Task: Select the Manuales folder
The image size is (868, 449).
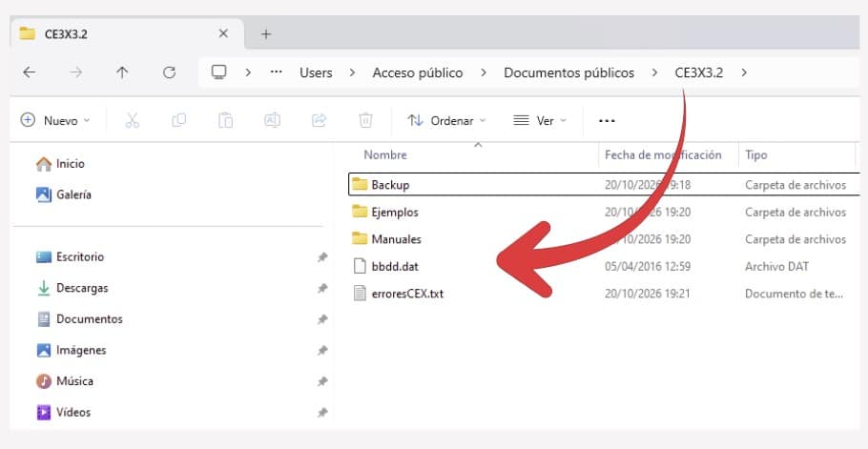Action: click(x=397, y=239)
